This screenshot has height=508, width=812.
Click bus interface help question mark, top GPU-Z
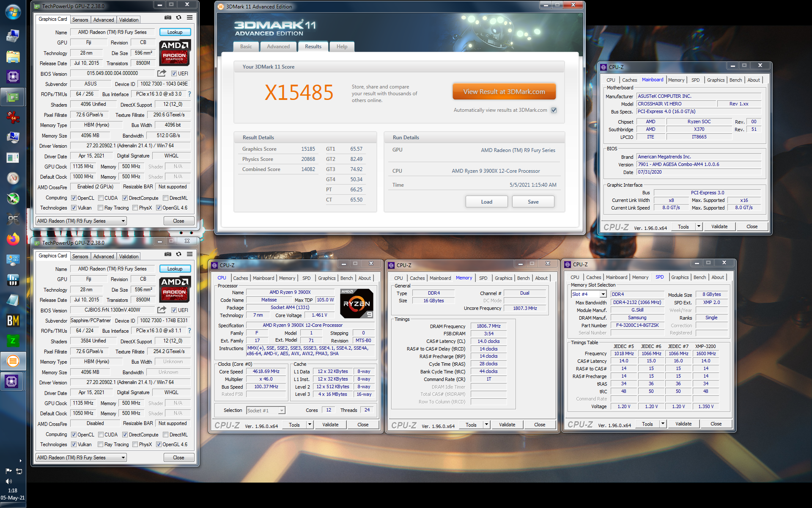click(x=189, y=94)
